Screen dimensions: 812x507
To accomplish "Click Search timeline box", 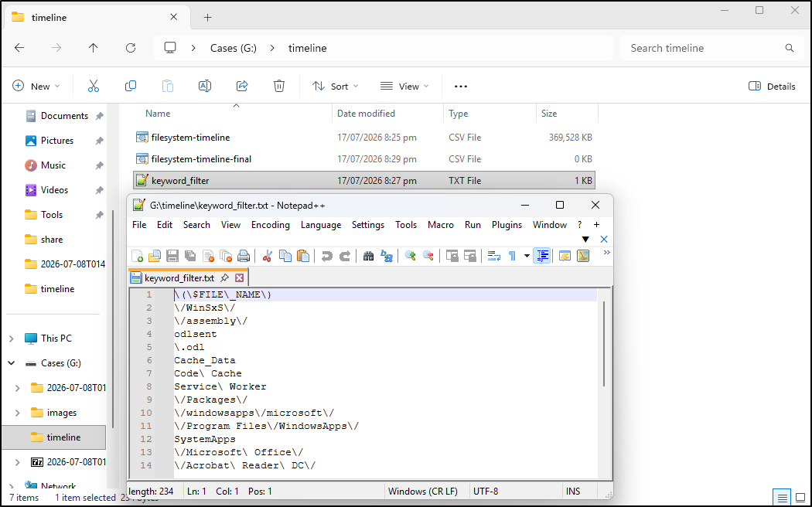I will click(711, 48).
